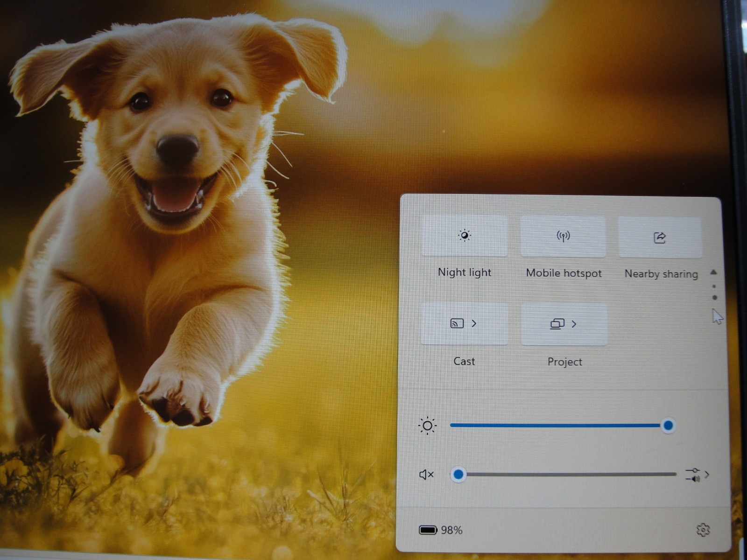
Task: Open battery settings at 98%
Action: 440,530
